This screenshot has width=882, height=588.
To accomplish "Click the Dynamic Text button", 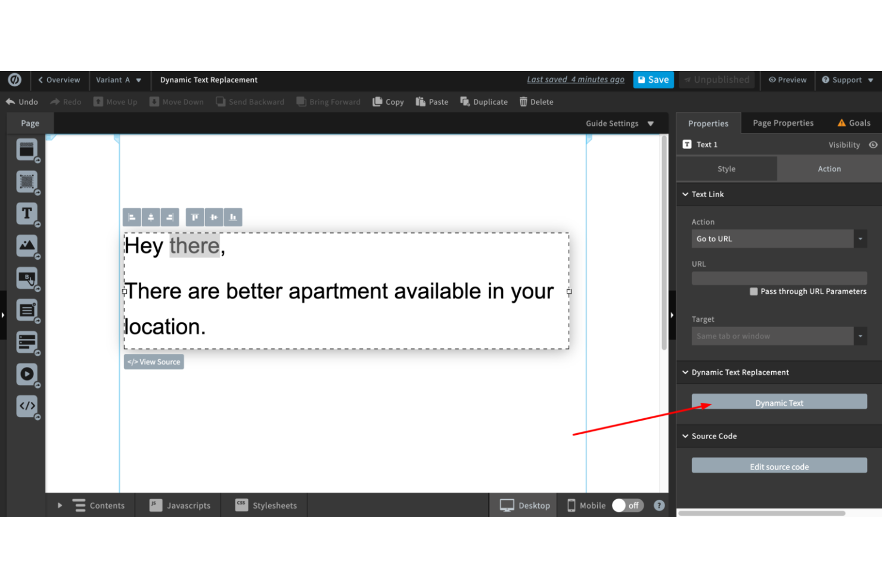I will coord(779,402).
